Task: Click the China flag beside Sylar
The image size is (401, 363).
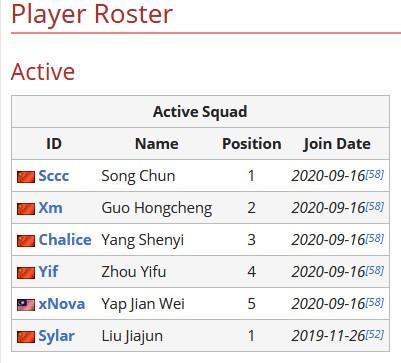Action: coord(26,337)
